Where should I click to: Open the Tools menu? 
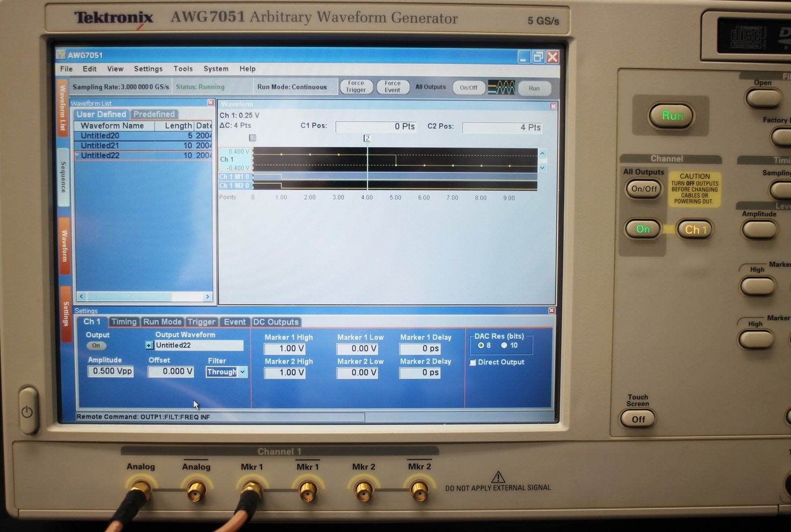[x=183, y=69]
